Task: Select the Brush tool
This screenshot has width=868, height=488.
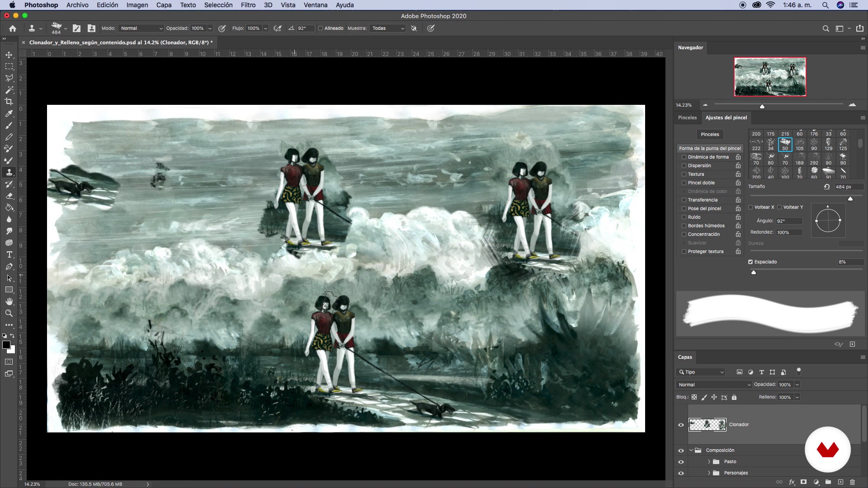Action: pos(9,125)
